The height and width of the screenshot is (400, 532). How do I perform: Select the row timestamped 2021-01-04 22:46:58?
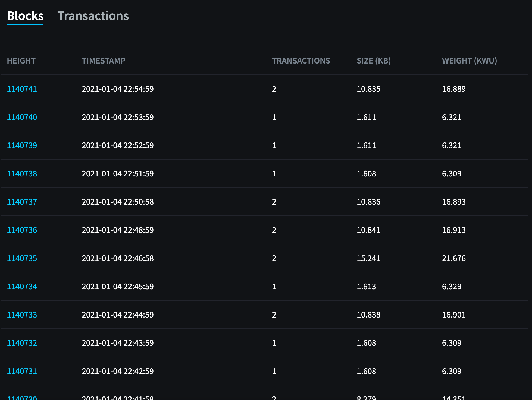pos(118,258)
